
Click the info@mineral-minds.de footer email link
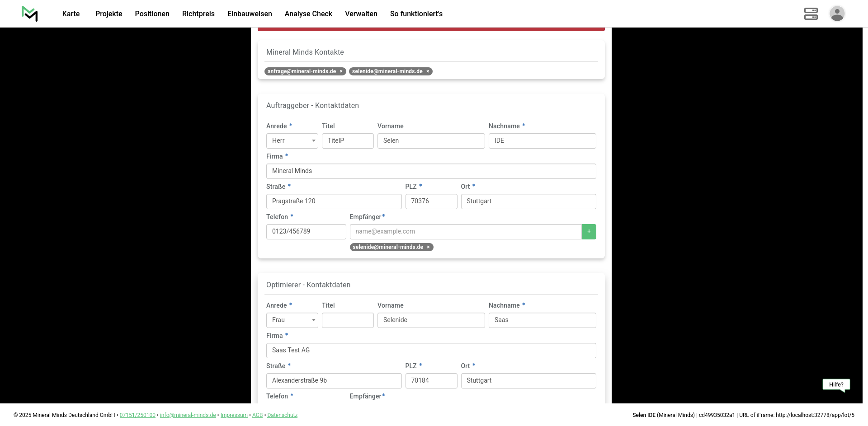click(188, 415)
